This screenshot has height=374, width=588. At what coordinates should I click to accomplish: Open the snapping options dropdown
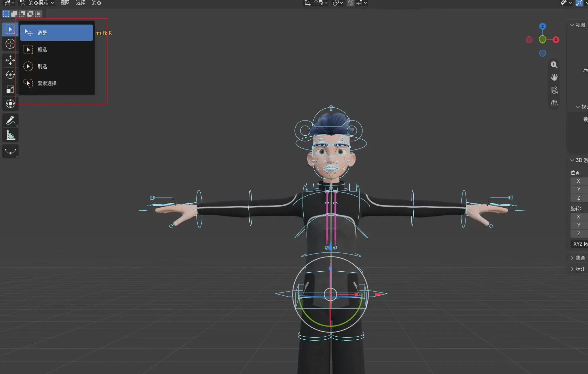click(361, 3)
